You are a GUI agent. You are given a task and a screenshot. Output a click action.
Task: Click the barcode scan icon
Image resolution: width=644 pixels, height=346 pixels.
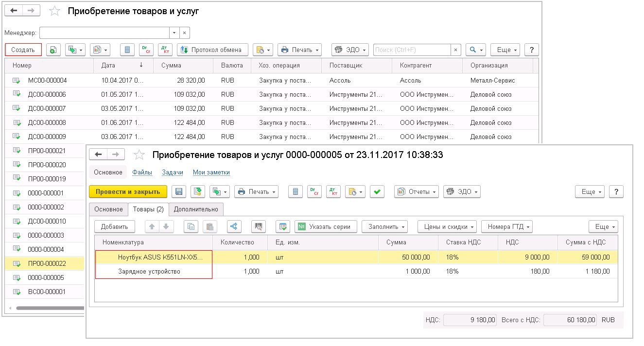[259, 226]
